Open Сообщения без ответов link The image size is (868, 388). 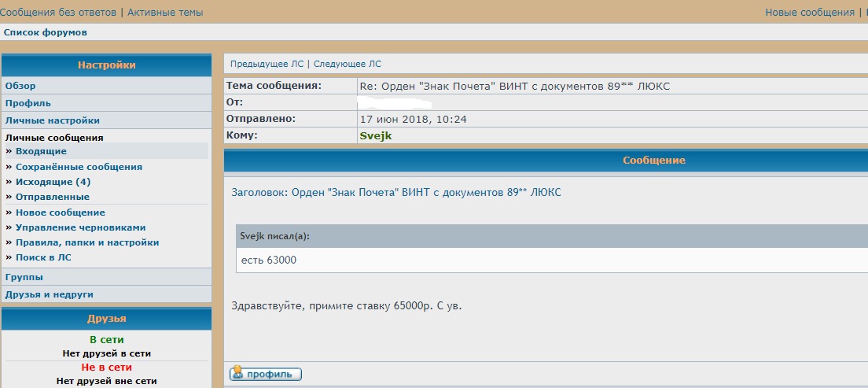click(58, 13)
